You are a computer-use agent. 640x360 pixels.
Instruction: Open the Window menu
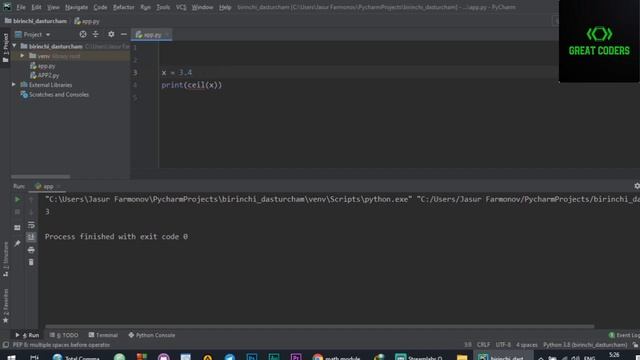click(202, 7)
